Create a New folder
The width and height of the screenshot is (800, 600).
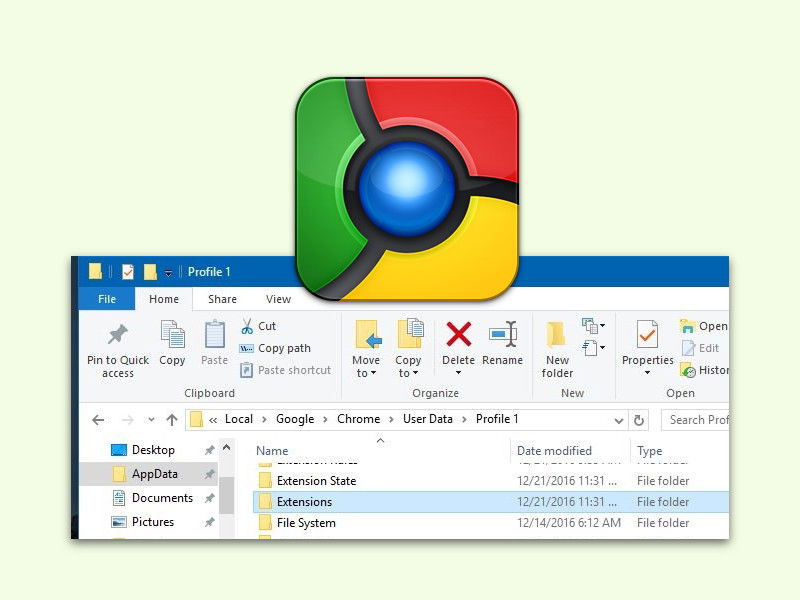click(557, 349)
